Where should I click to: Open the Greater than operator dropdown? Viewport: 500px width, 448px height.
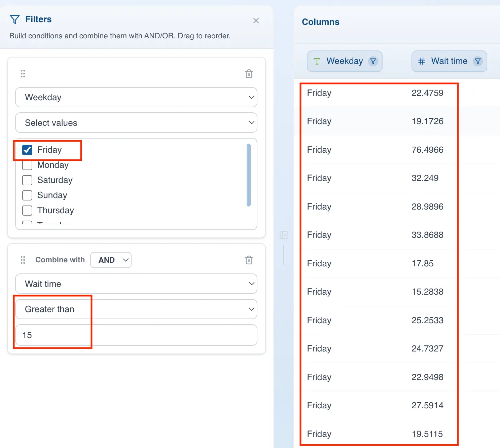[136, 309]
